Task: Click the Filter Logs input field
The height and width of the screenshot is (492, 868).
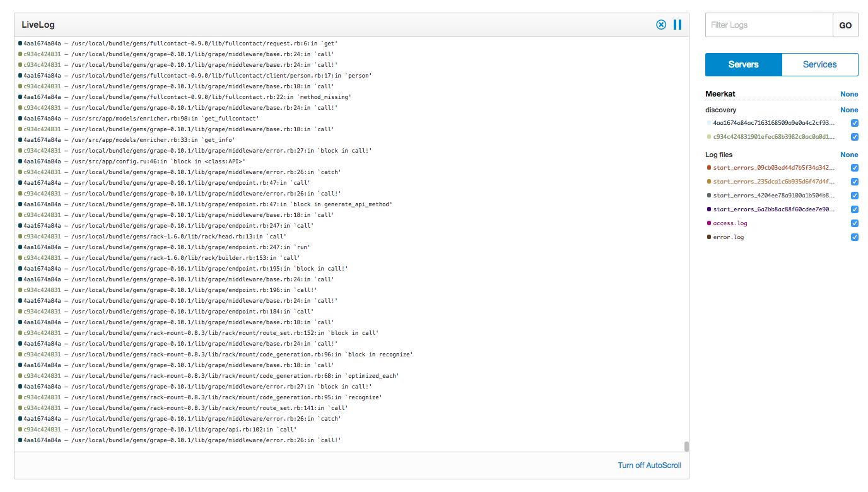Action: pyautogui.click(x=769, y=25)
